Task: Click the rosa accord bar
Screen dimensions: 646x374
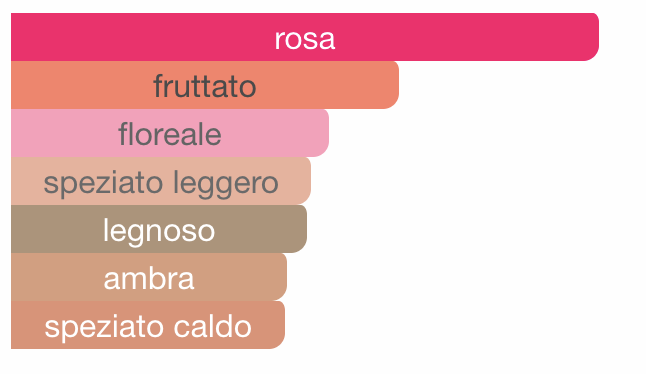Action: [x=305, y=37]
